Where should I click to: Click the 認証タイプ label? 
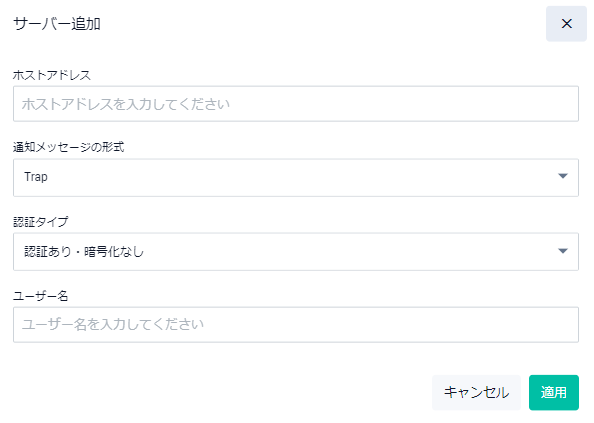(41, 222)
